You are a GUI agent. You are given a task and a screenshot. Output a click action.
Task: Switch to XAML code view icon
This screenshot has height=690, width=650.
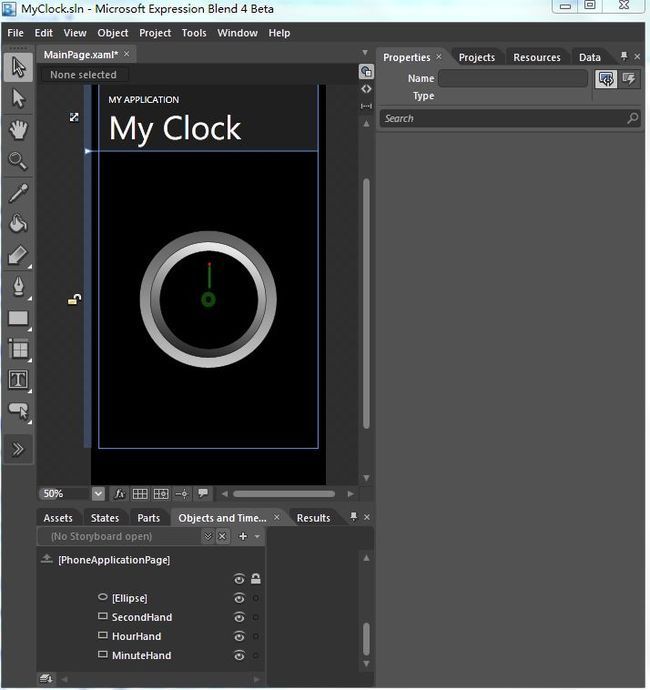366,89
